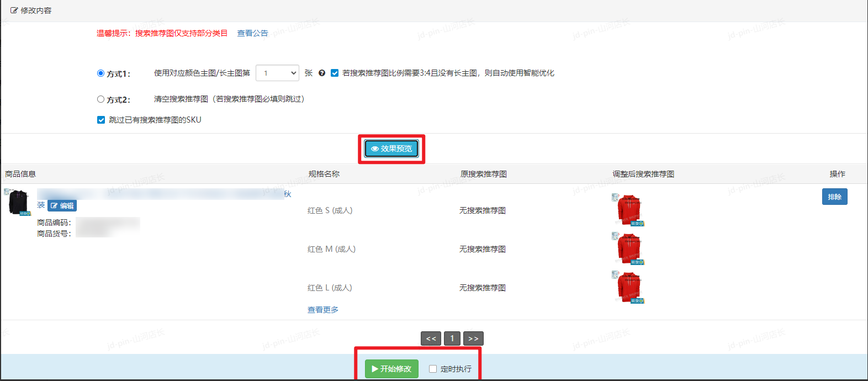The image size is (868, 381).
Task: Enable 定时执行 scheduled execution checkbox
Action: (433, 369)
